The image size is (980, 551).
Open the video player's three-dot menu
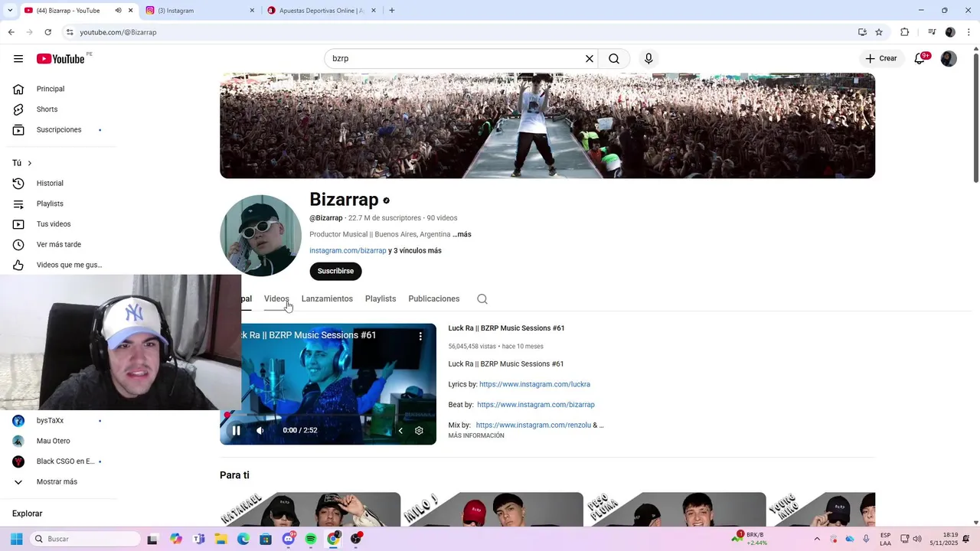pyautogui.click(x=420, y=336)
